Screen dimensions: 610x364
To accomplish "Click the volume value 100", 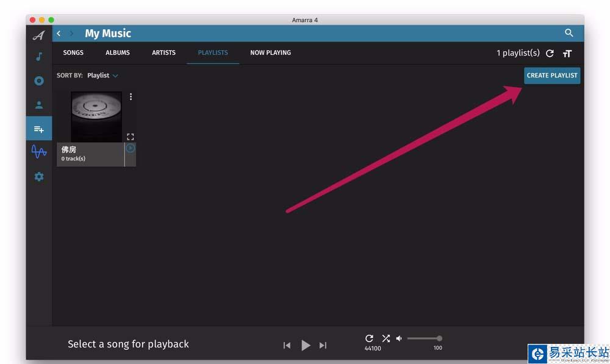I will click(437, 348).
